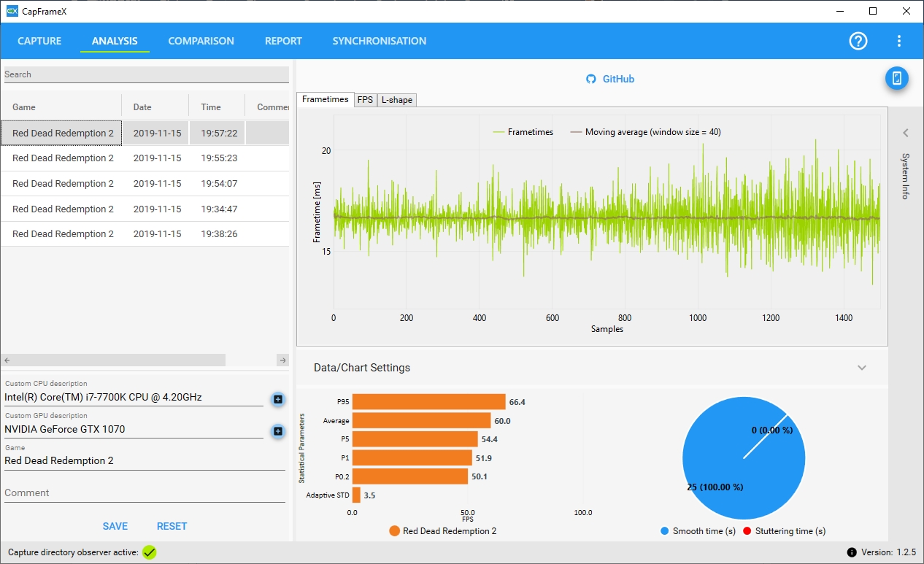Viewport: 924px width, 564px height.
Task: Click the RESET button
Action: 172,526
